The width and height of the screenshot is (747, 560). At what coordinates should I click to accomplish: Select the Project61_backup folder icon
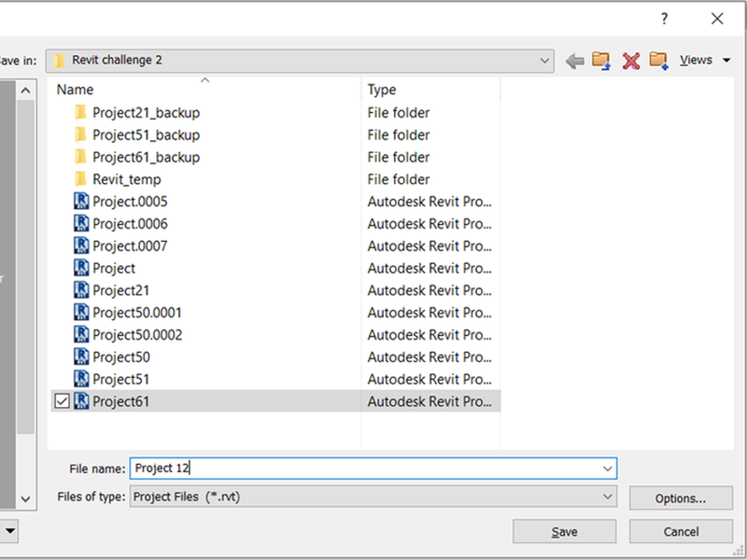(80, 157)
